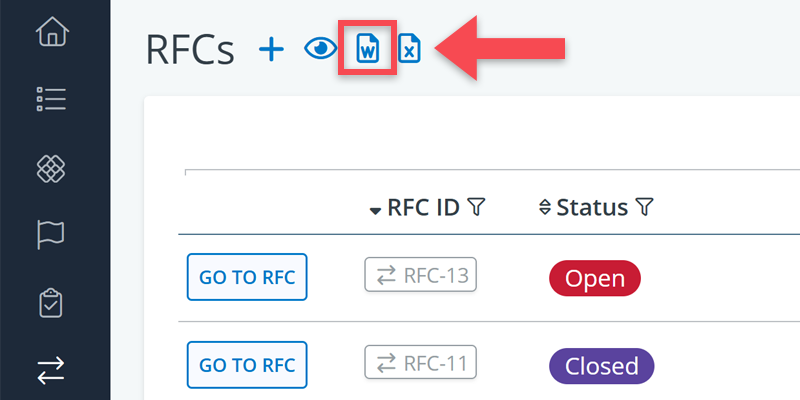
Task: Click GO TO RFC for RFC-13
Action: [247, 277]
